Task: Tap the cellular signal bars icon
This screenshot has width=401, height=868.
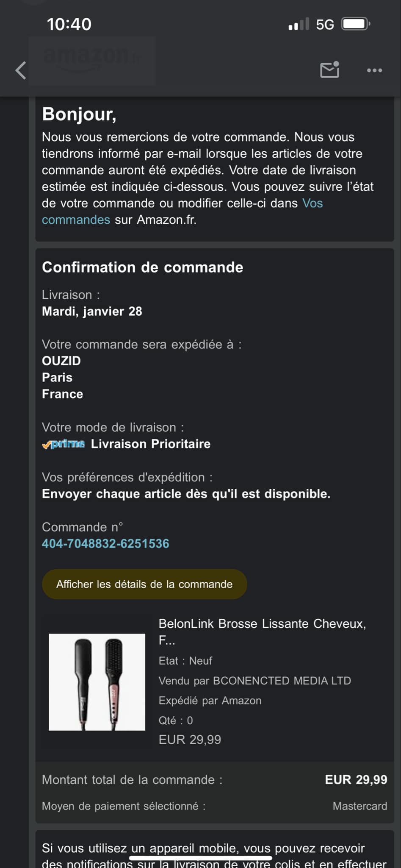Action: point(299,25)
